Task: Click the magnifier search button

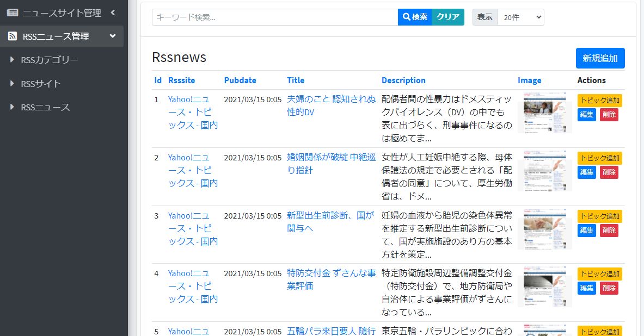Action: 414,17
